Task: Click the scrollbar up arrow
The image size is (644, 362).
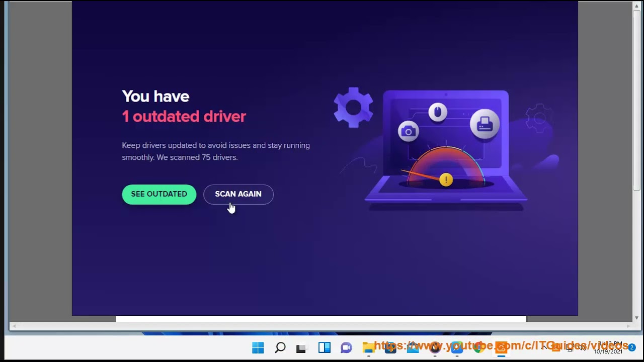Action: [x=636, y=6]
